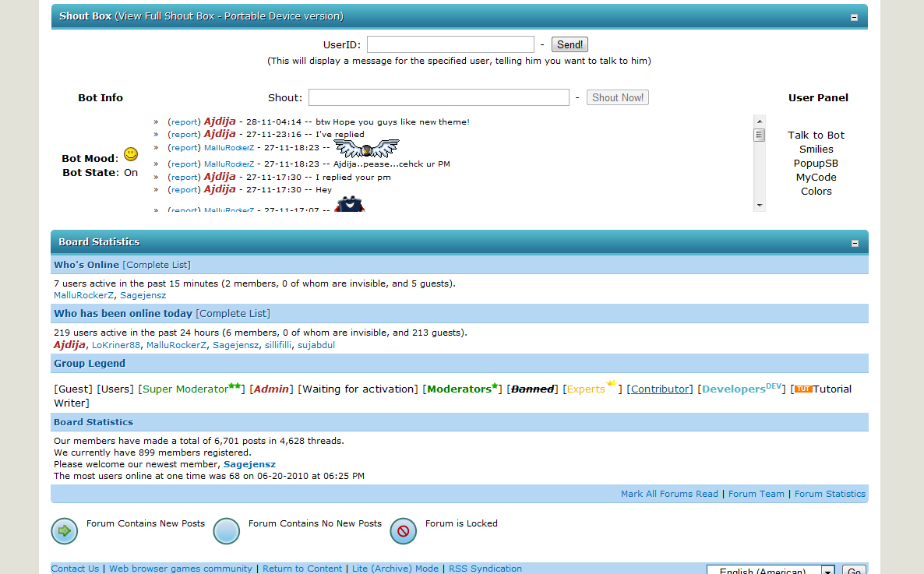Open Talk to Bot in User Panel
The image size is (924, 574).
816,136
